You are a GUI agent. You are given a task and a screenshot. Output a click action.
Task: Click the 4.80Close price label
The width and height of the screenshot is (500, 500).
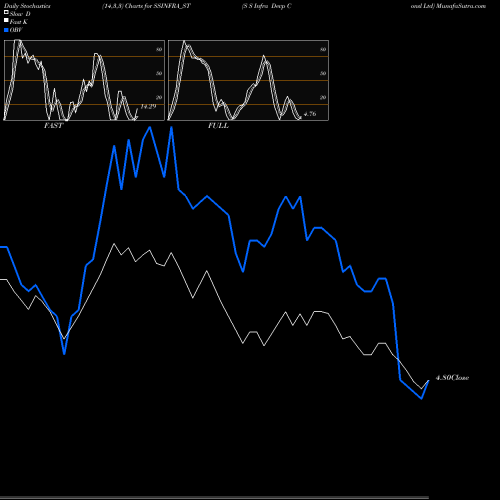452,378
